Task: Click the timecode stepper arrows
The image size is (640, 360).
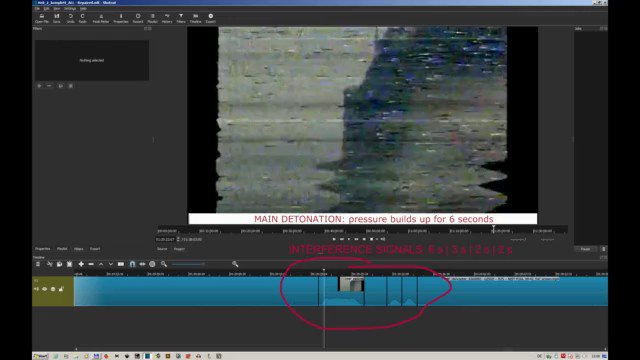Action: coord(178,239)
